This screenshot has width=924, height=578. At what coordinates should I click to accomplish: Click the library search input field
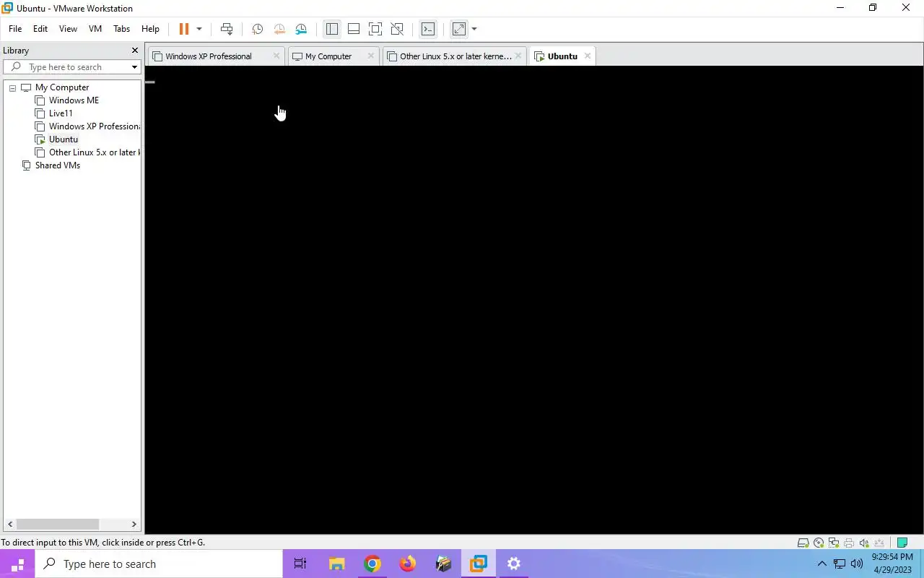(72, 67)
